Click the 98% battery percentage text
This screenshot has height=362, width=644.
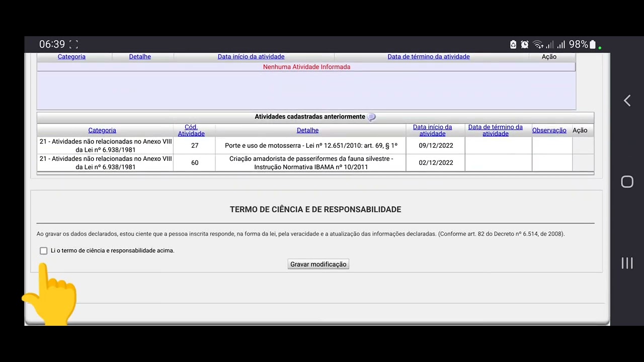tap(578, 45)
